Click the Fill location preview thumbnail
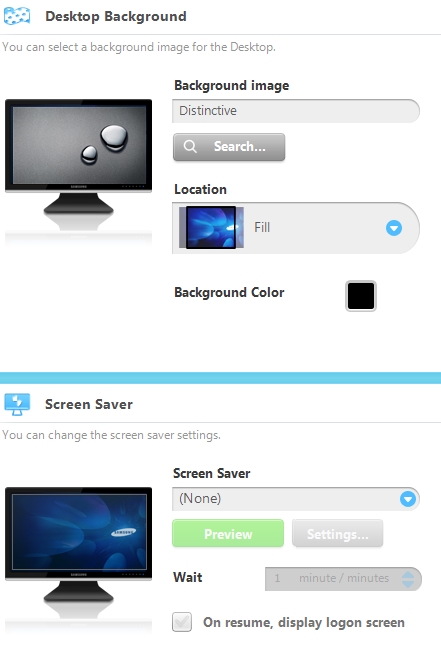This screenshot has height=661, width=441. pyautogui.click(x=211, y=227)
